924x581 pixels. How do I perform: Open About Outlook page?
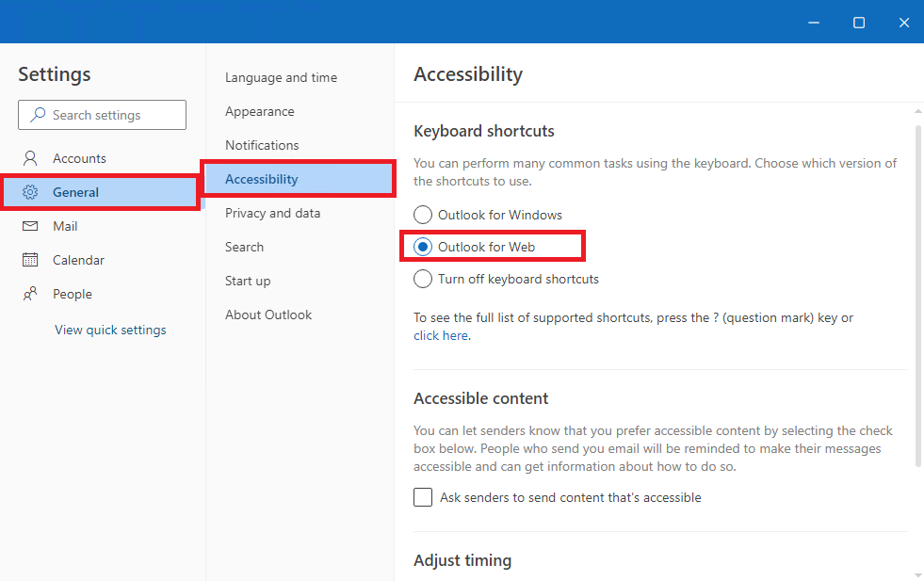point(268,315)
